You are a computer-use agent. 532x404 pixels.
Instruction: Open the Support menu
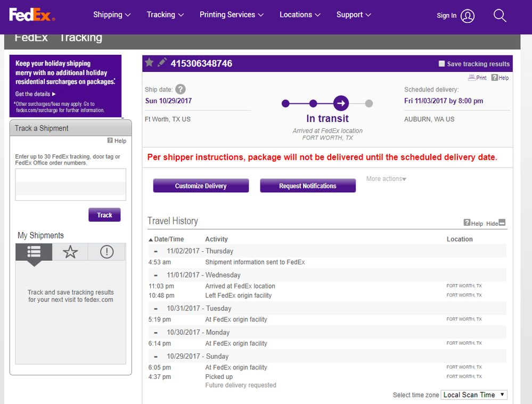point(354,14)
